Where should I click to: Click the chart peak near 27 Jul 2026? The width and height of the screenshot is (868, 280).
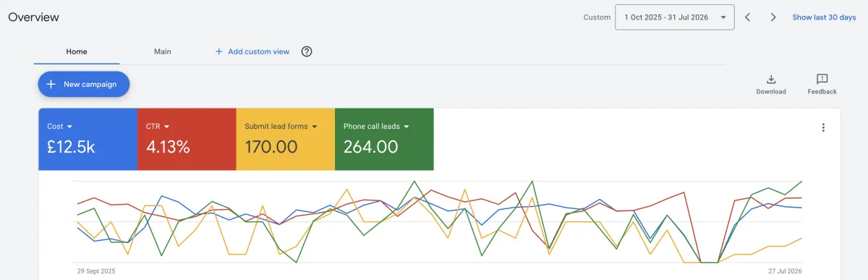click(x=801, y=182)
